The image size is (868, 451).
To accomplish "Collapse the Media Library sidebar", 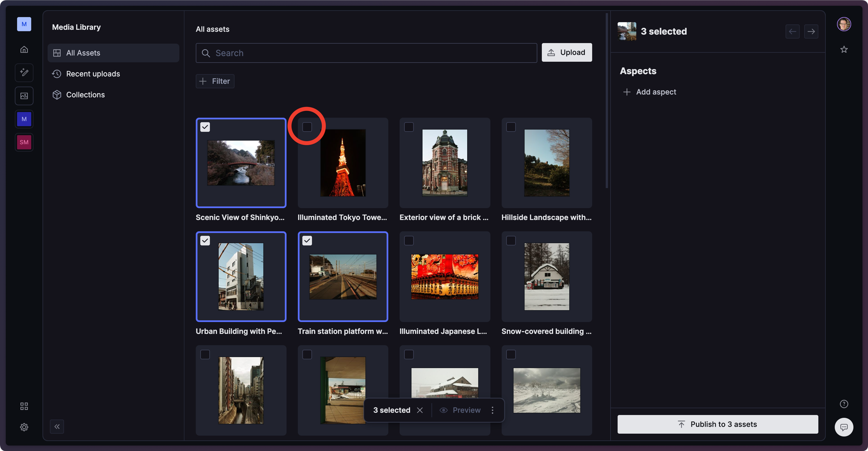I will click(x=57, y=426).
